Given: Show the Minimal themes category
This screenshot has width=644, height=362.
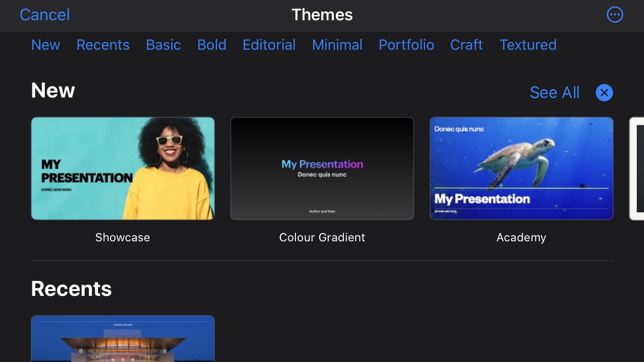Looking at the screenshot, I should point(337,45).
